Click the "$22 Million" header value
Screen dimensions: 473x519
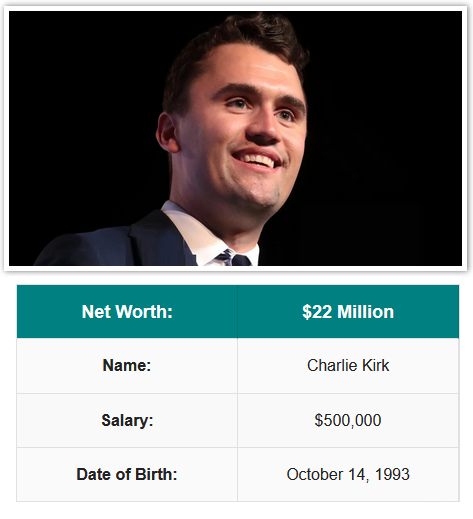click(x=348, y=312)
